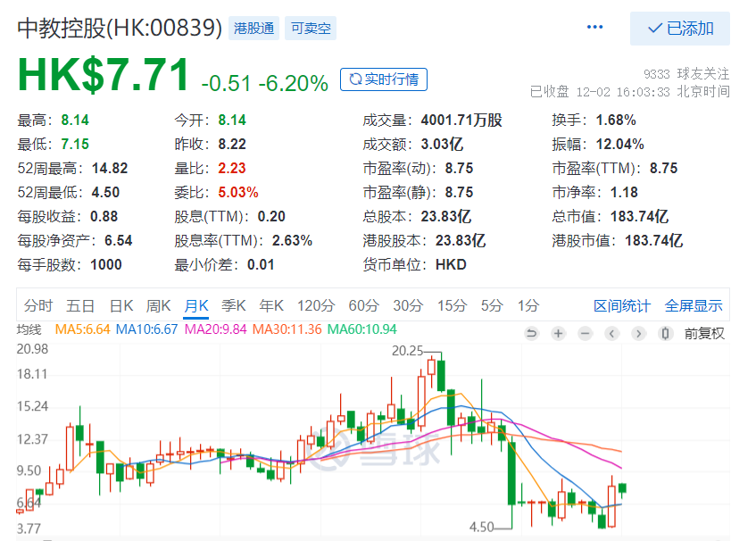Click the MA5:6.64 indicator label

(82, 329)
